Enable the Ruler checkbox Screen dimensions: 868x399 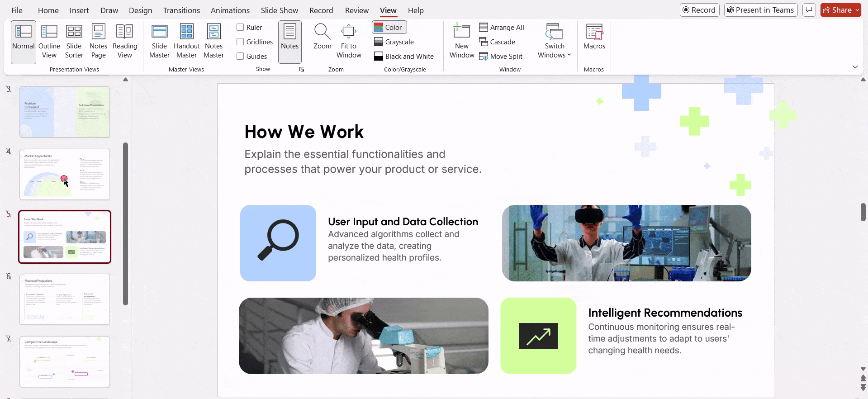241,28
